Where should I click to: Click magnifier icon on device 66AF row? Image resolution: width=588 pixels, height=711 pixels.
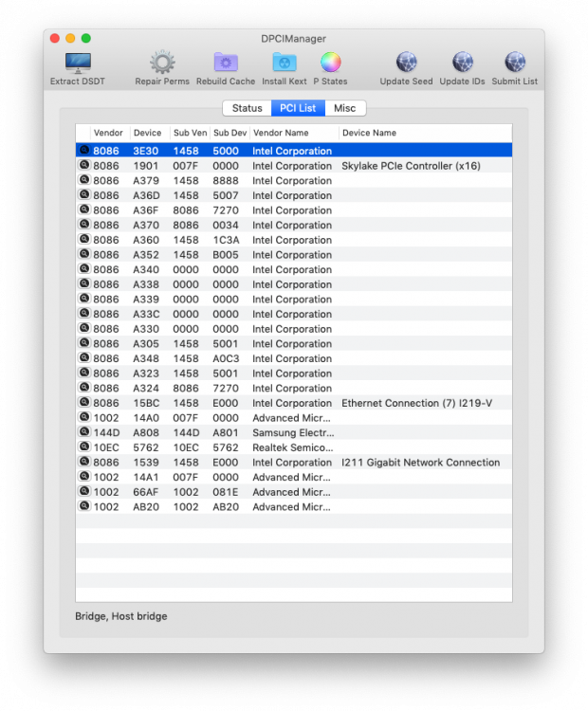point(84,491)
